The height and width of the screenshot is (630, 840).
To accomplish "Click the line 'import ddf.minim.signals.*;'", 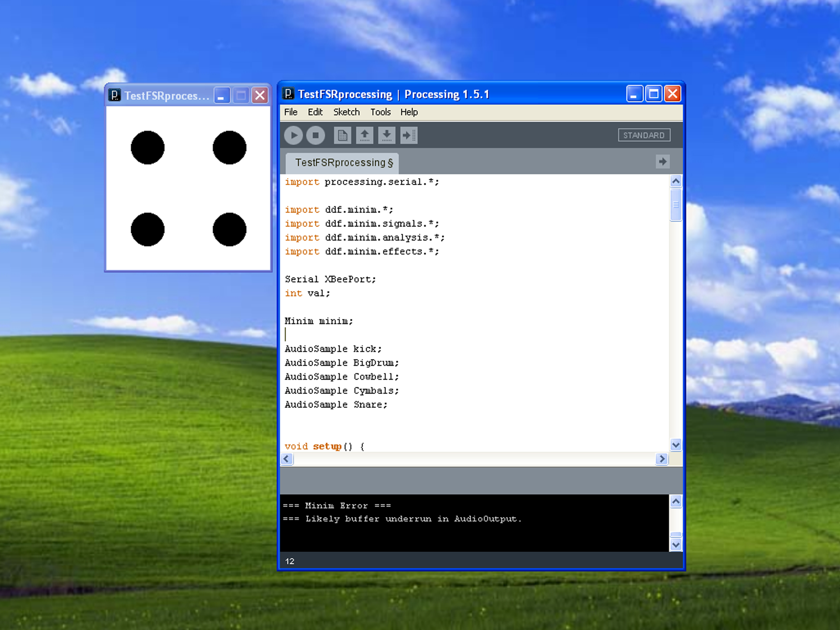I will tap(362, 224).
